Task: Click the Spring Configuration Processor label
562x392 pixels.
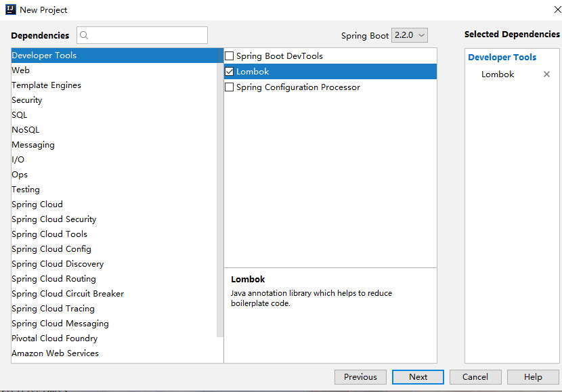Action: click(298, 87)
